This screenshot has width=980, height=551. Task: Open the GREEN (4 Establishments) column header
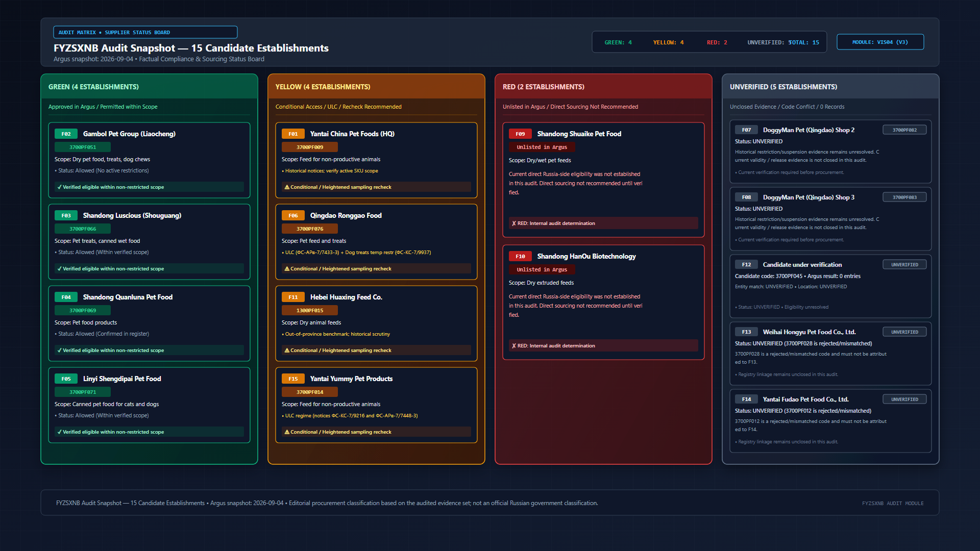pyautogui.click(x=149, y=87)
